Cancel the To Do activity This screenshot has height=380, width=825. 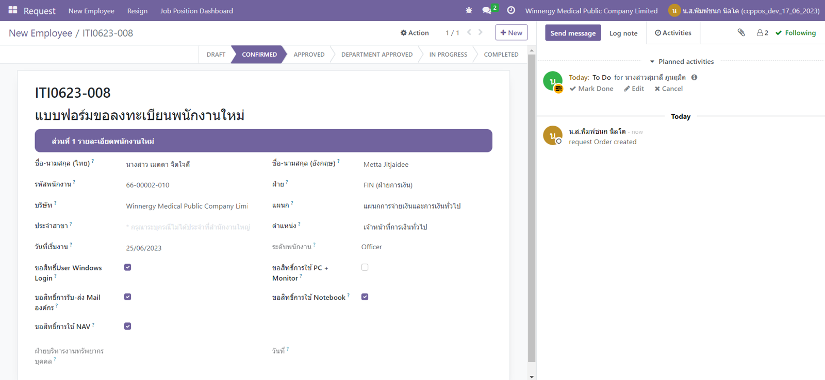tap(668, 89)
